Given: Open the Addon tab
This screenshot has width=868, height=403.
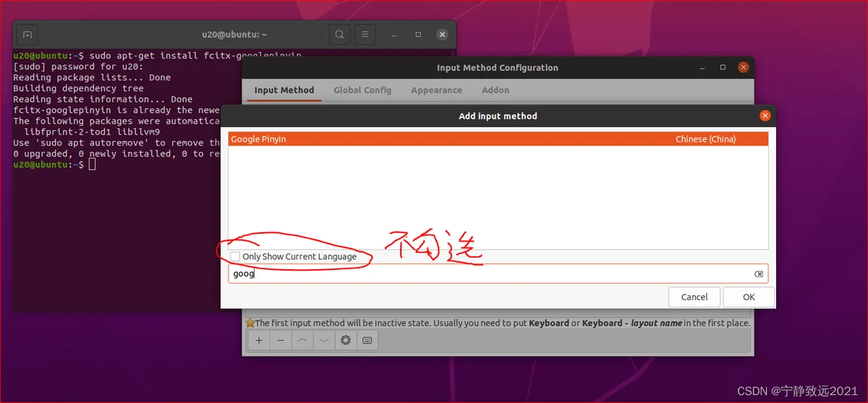Looking at the screenshot, I should tap(495, 90).
